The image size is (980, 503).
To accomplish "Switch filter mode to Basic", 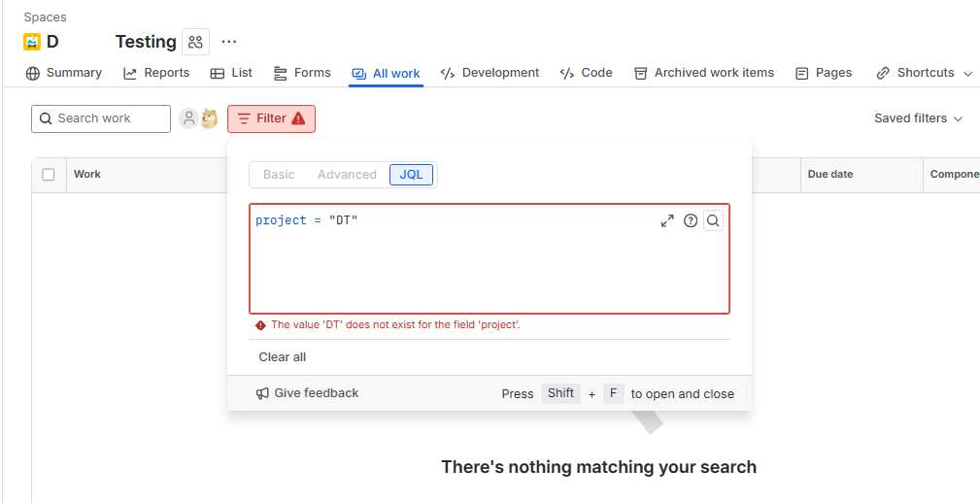I will 279,175.
